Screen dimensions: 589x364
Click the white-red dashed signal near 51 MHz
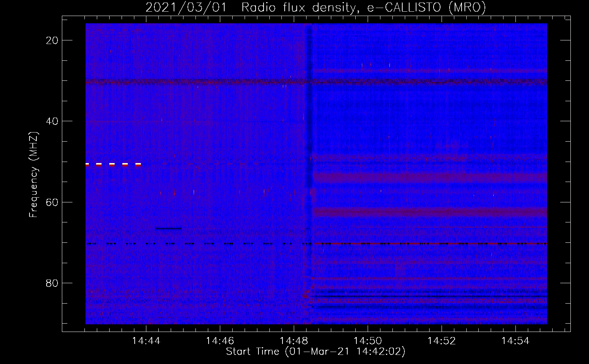[x=113, y=165]
